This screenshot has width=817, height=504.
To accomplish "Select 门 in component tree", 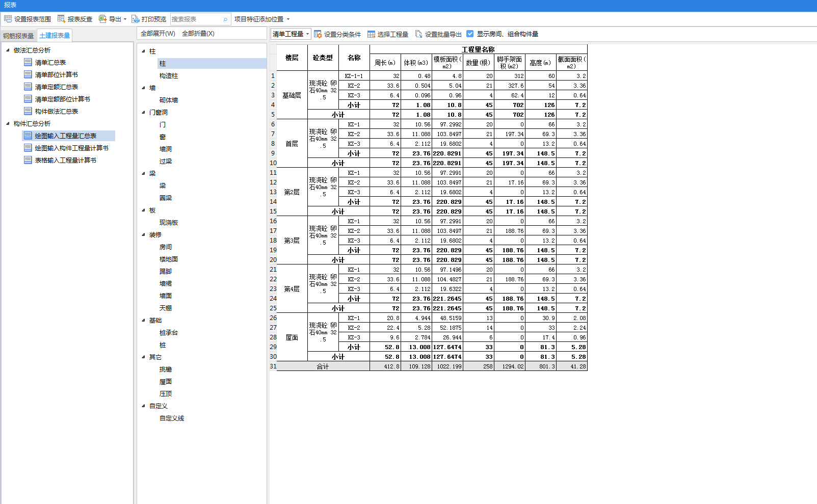I will [x=163, y=124].
